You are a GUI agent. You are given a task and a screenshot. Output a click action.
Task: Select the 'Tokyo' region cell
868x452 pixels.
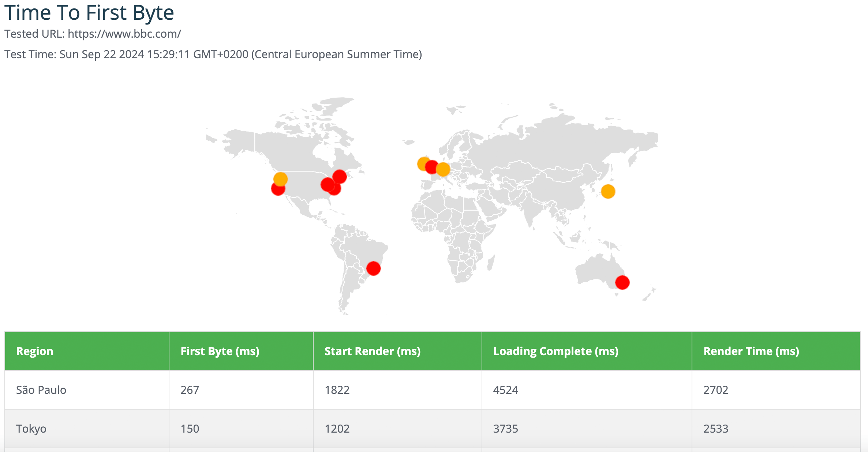[87, 429]
